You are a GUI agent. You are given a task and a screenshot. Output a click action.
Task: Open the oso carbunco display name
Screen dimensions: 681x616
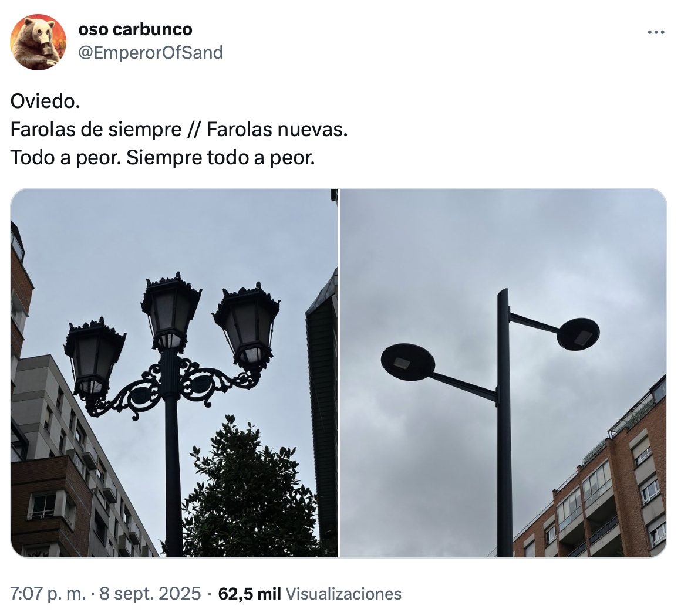pos(135,29)
